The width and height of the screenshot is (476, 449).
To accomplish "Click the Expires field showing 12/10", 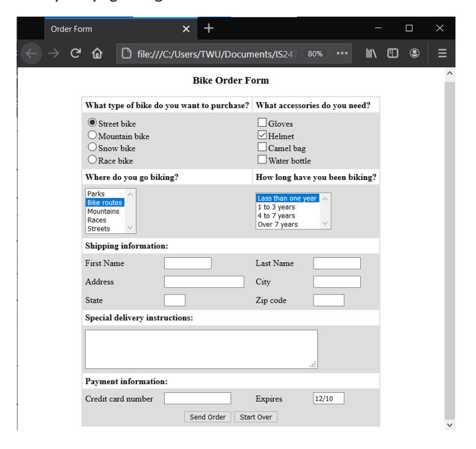I will tap(329, 399).
